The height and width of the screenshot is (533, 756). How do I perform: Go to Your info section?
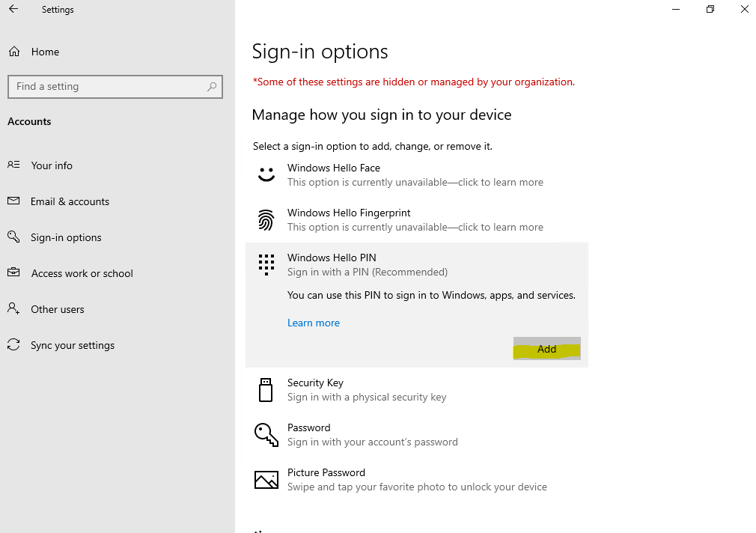pyautogui.click(x=52, y=165)
